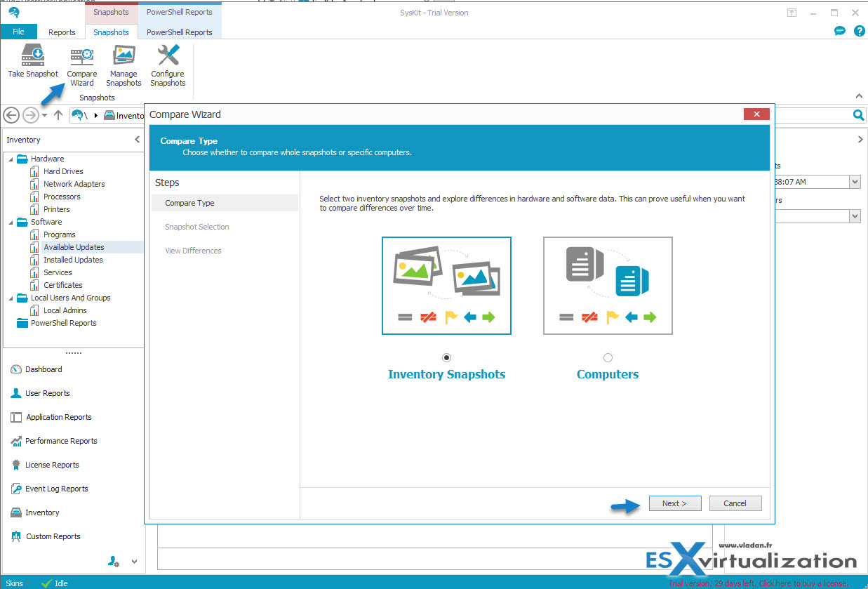
Task: Open the navigation history dropdown arrow
Action: pyautogui.click(x=45, y=115)
